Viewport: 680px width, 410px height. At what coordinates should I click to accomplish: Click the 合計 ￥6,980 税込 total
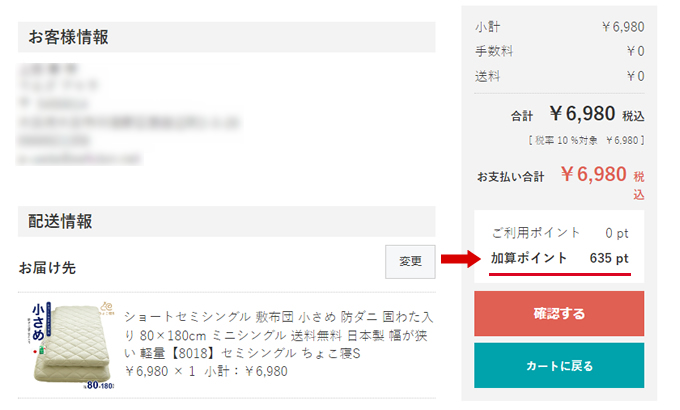pyautogui.click(x=577, y=114)
